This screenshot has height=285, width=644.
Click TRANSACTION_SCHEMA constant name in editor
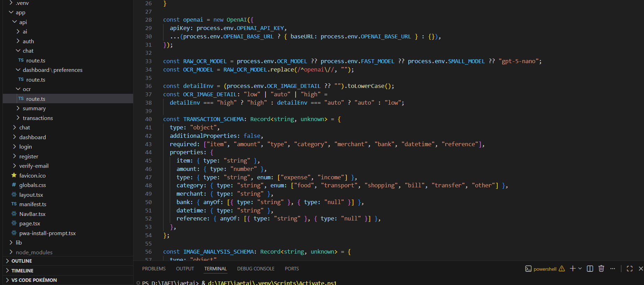[x=213, y=119]
